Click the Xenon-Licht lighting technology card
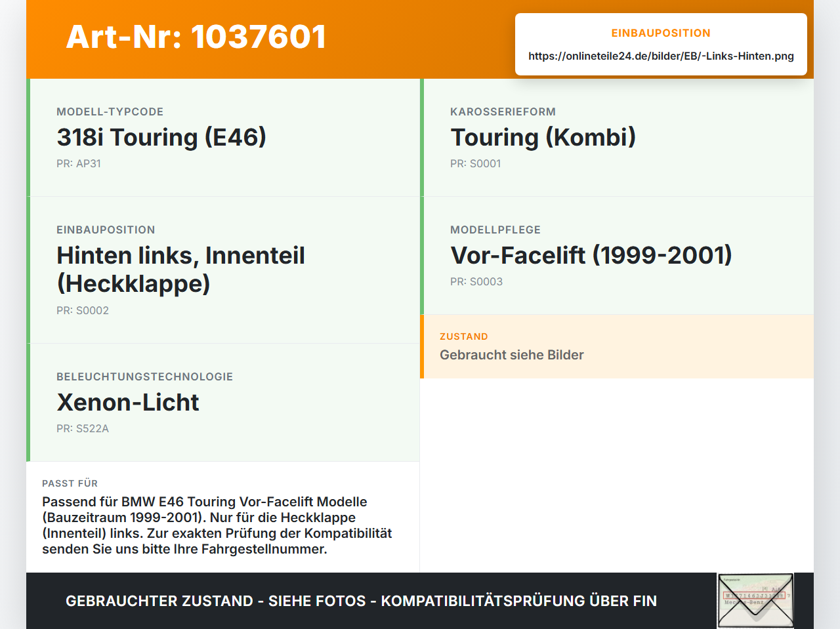 coord(223,403)
